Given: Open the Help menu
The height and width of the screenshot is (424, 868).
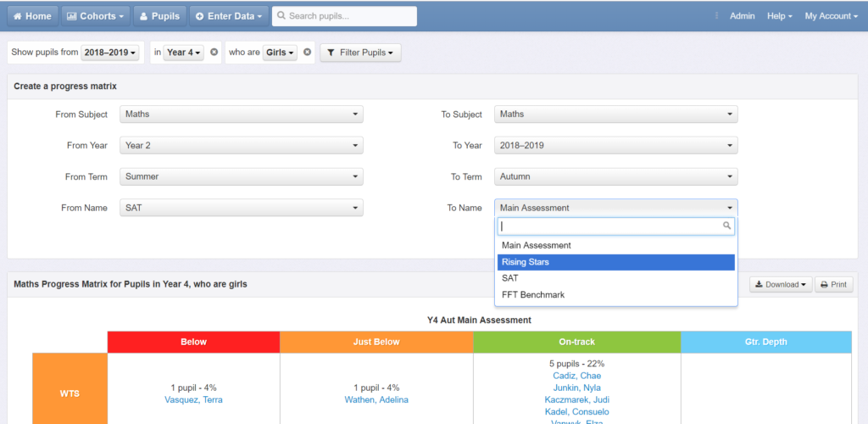Looking at the screenshot, I should pyautogui.click(x=780, y=16).
